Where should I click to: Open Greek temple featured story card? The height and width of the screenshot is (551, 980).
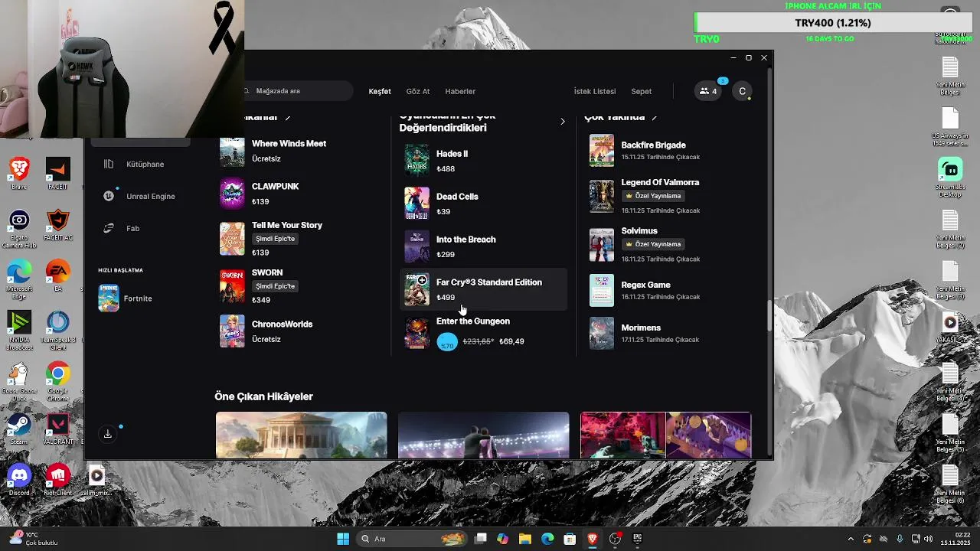pos(301,435)
